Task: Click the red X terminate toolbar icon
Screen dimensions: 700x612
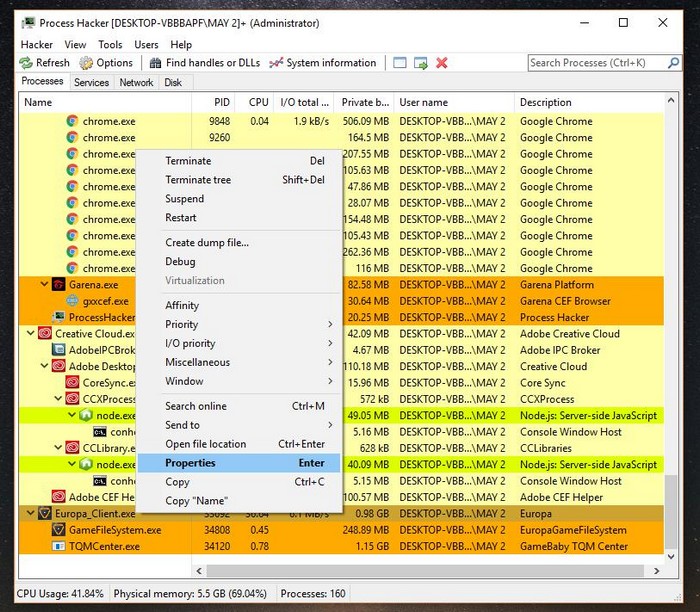Action: (442, 63)
